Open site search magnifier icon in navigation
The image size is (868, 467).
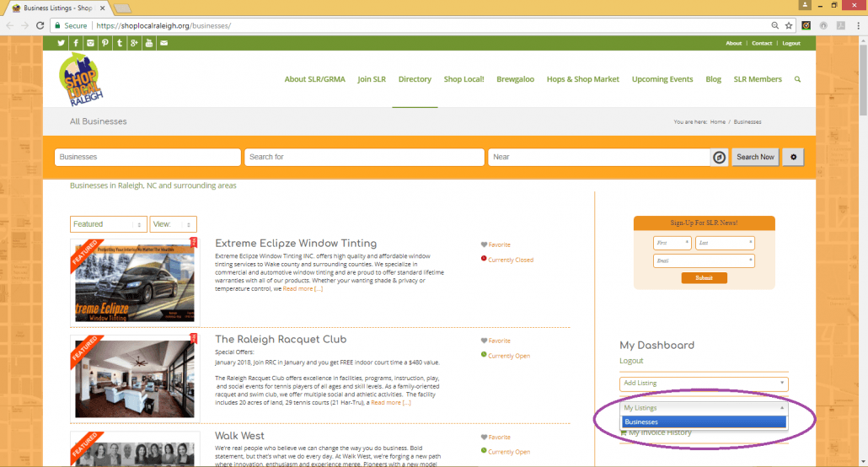click(x=797, y=79)
